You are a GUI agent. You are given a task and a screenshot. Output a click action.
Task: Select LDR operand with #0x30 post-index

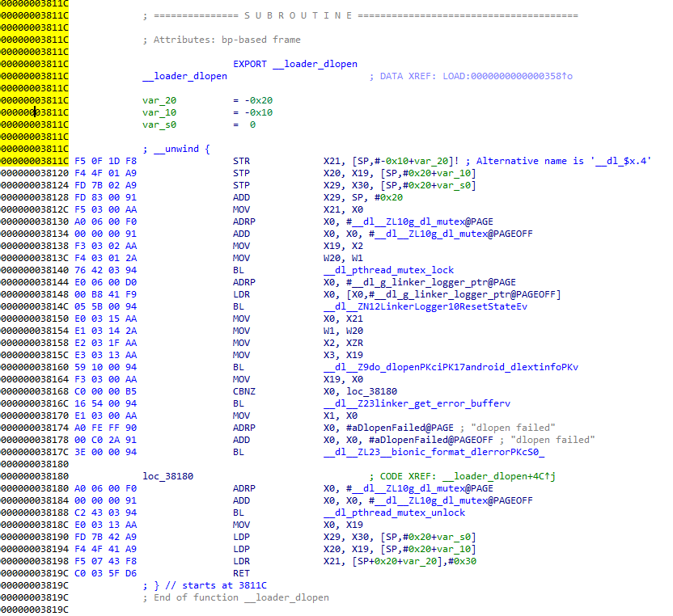click(400, 561)
